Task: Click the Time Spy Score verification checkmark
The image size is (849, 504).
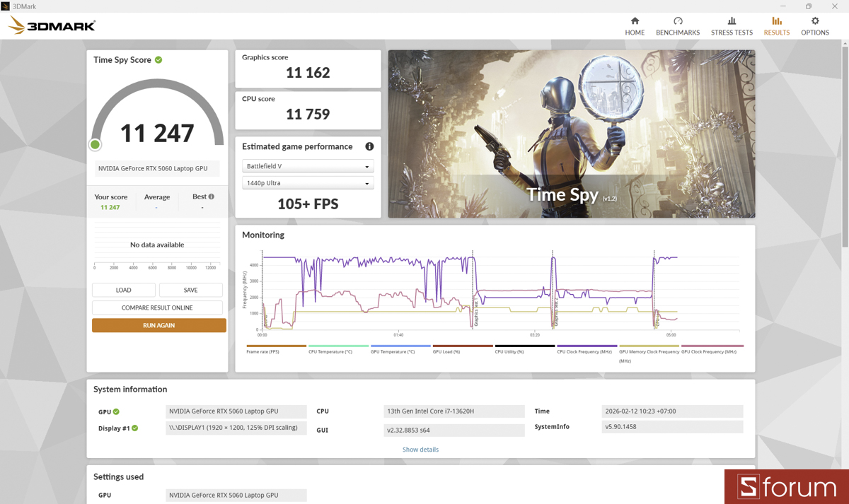Action: pyautogui.click(x=158, y=60)
